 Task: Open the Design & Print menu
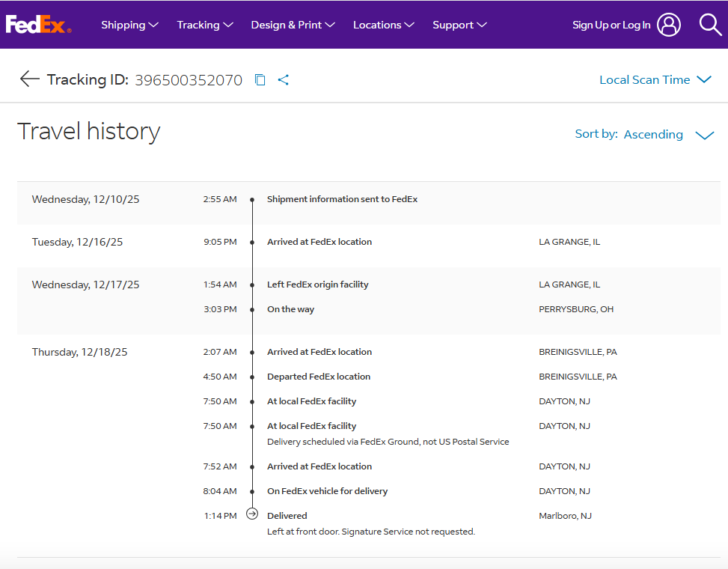click(293, 25)
